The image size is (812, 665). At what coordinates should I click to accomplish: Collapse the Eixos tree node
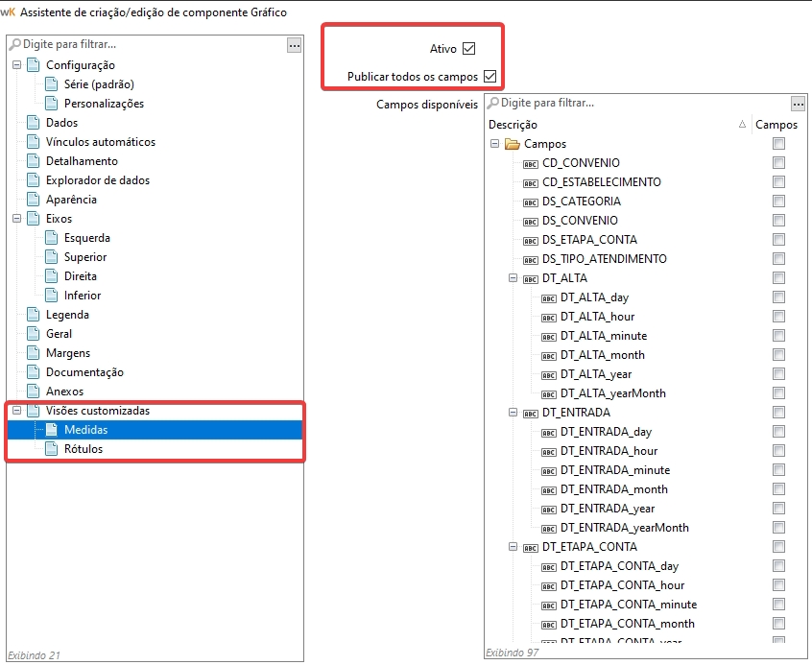16,219
